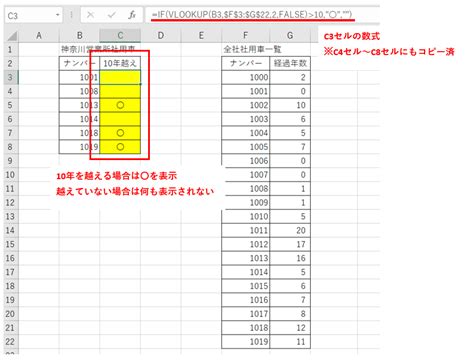Click cell F17 containing 1014
The width and height of the screenshot is (474, 363).
click(x=246, y=272)
